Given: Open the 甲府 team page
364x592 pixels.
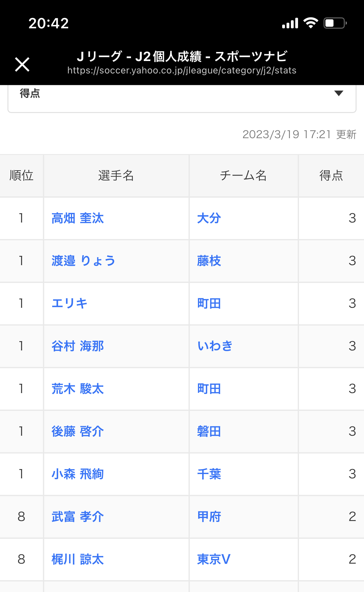Looking at the screenshot, I should point(209,517).
